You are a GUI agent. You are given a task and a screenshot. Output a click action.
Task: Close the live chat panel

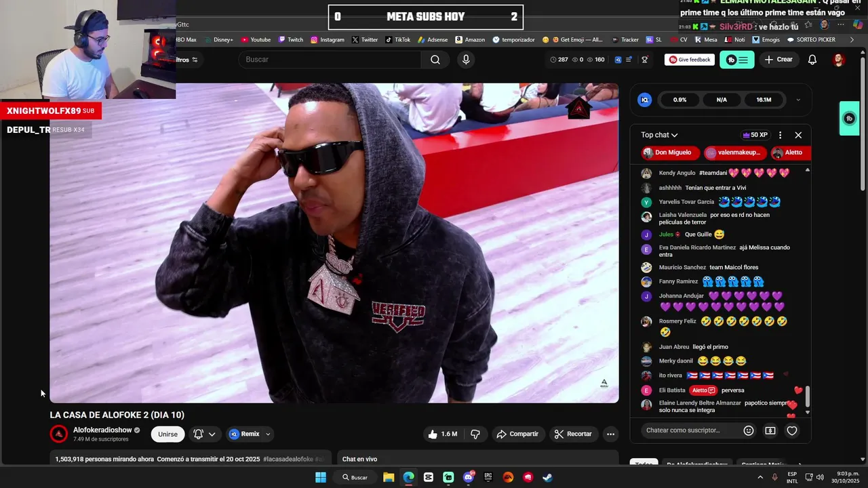798,135
